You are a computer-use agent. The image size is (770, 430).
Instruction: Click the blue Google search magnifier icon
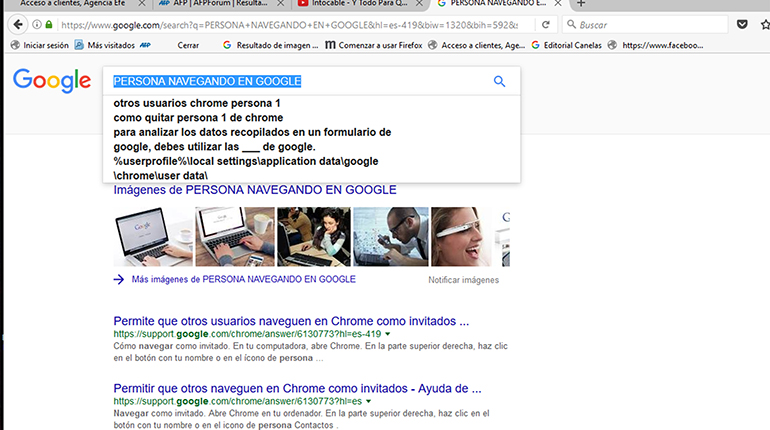pyautogui.click(x=499, y=82)
